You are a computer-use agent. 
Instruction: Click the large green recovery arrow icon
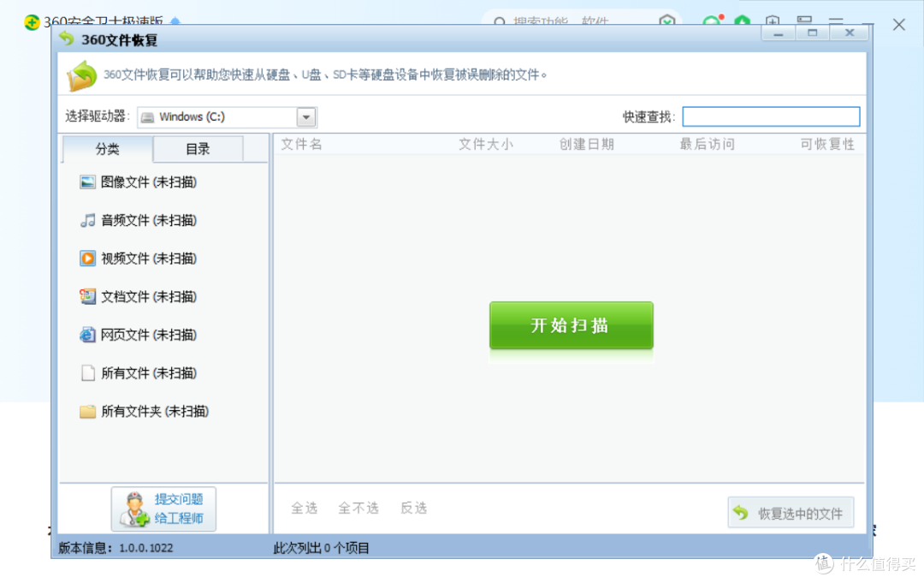point(81,75)
